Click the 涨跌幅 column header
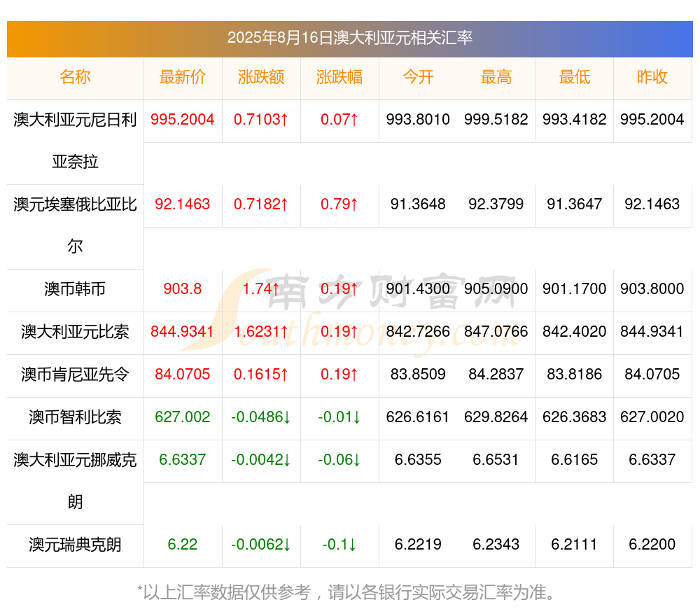This screenshot has width=700, height=614. [339, 77]
